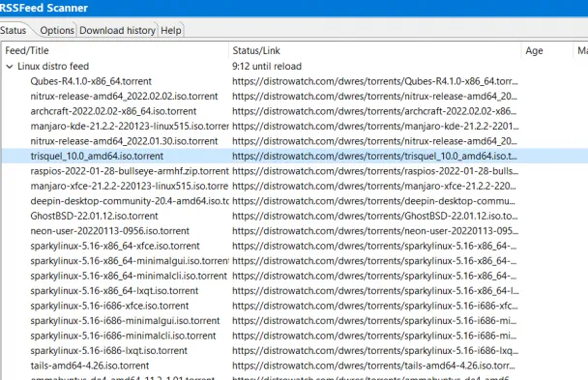Select sparkylinux-5.16-x86_64-minimalcli.iso.torrent entry
Image resolution: width=588 pixels, height=380 pixels.
tap(129, 277)
